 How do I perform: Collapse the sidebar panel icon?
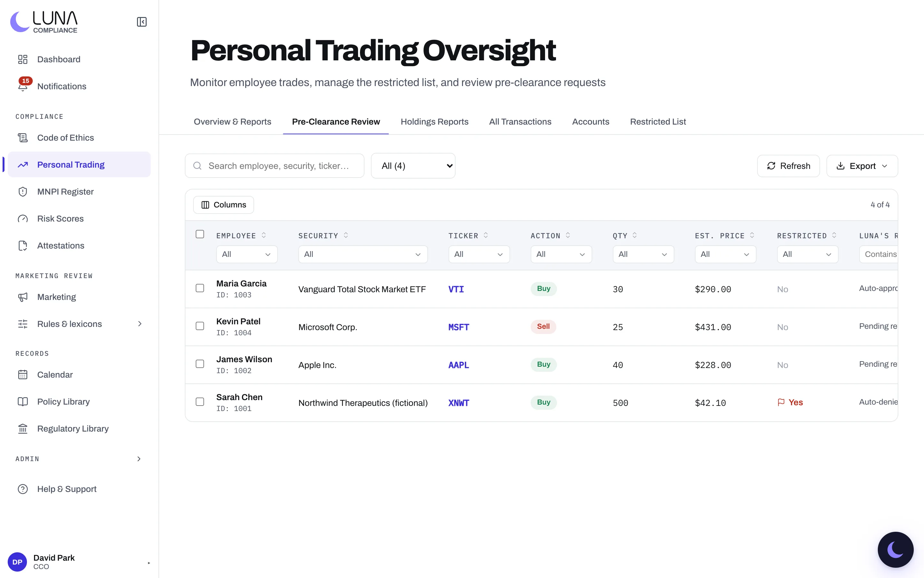142,22
